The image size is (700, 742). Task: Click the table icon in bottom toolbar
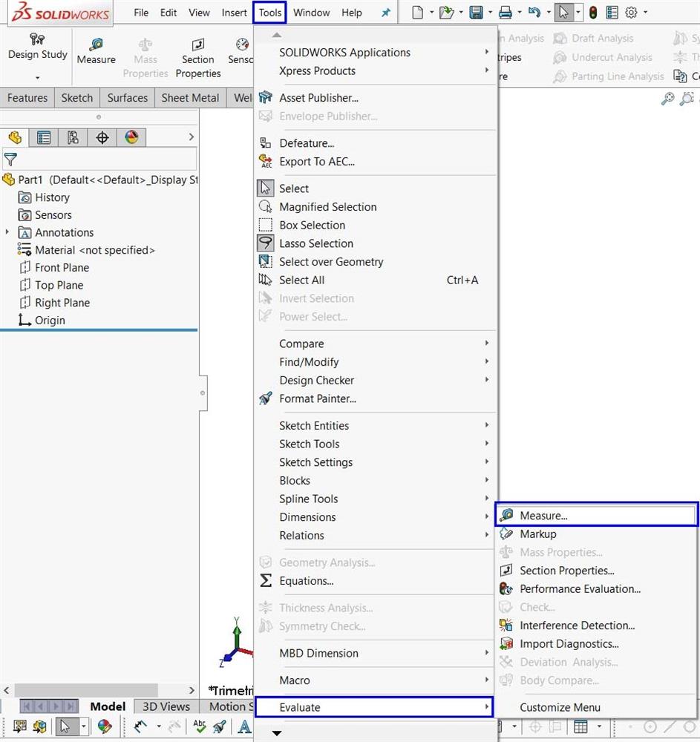tap(580, 726)
